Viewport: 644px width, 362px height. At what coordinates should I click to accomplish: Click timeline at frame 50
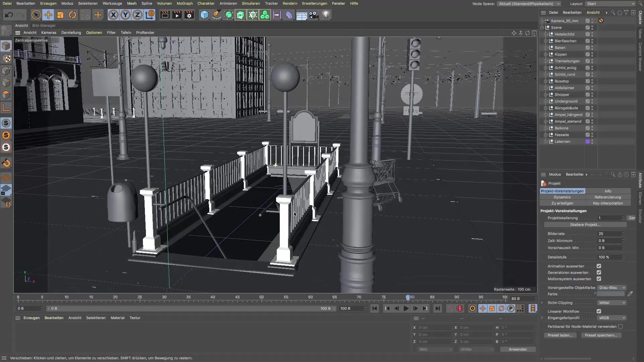click(x=262, y=297)
